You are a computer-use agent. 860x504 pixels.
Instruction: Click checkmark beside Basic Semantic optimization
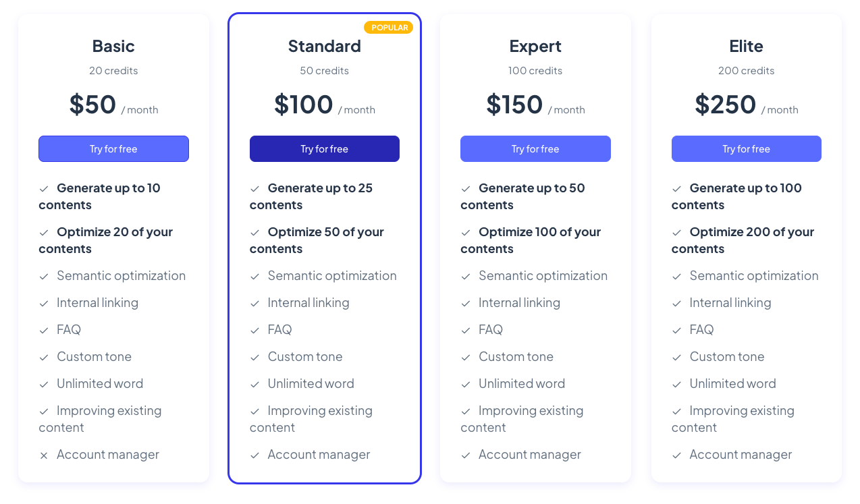click(x=44, y=277)
